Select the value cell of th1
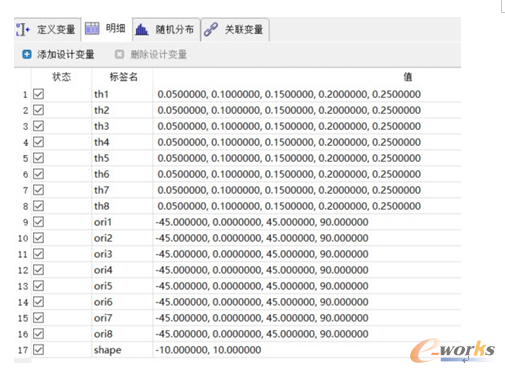The width and height of the screenshot is (505, 373). (x=307, y=94)
